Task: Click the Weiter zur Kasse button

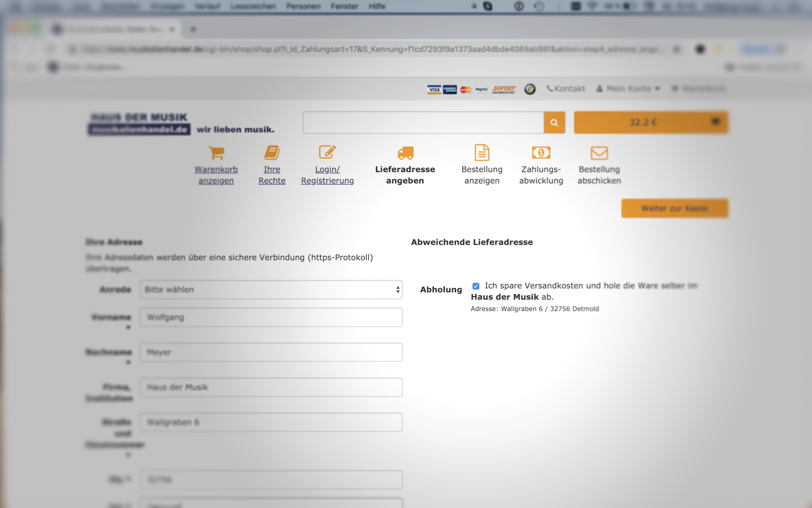Action: (675, 208)
